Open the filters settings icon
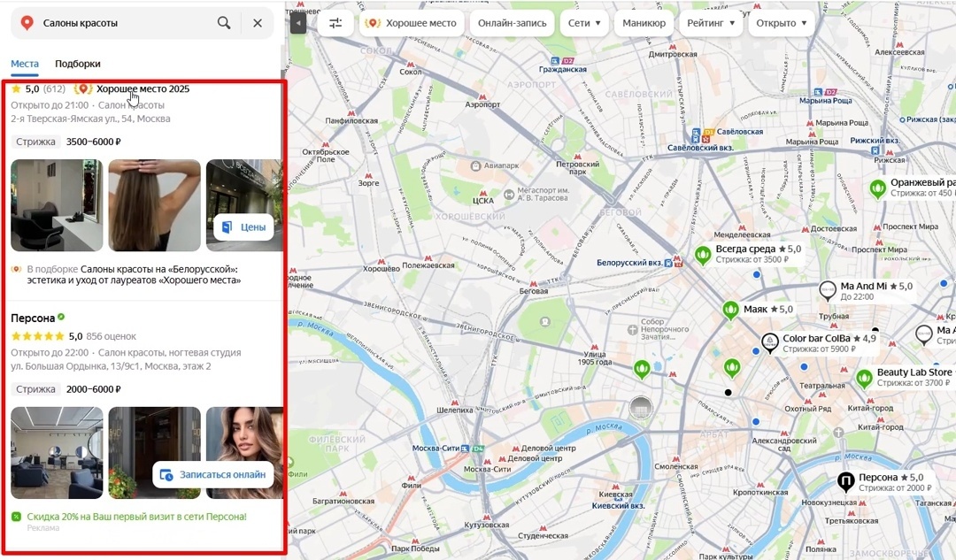Screen dimensions: 956x560 [335, 23]
